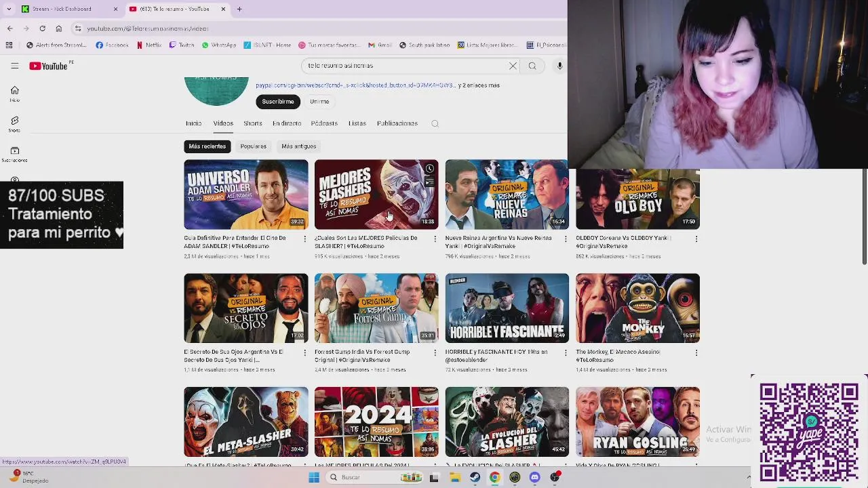
Task: Switch to the Publicaciones channel tab
Action: 397,123
